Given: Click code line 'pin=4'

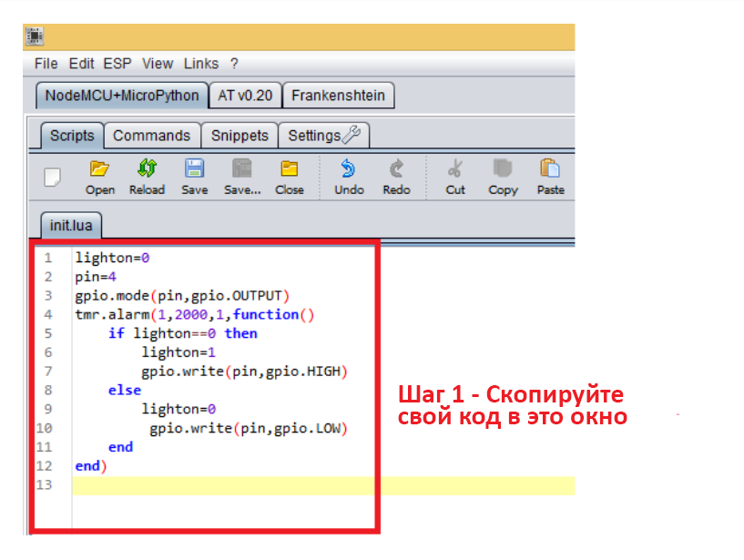Looking at the screenshot, I should 96,277.
